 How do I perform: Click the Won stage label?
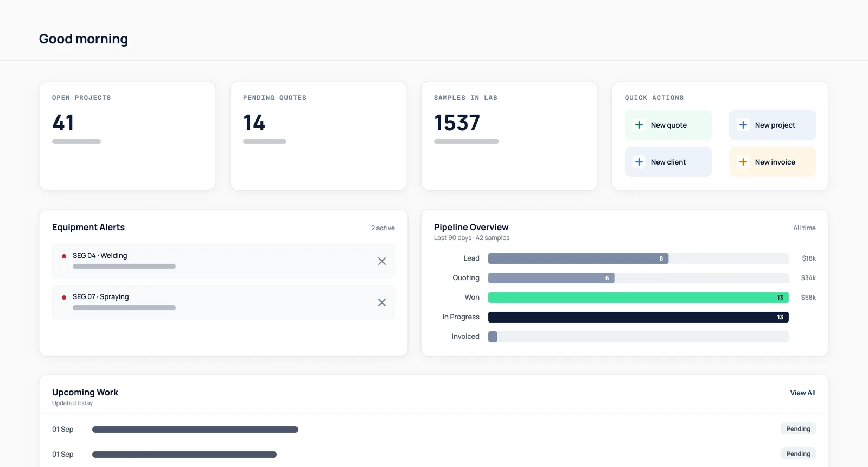pos(472,298)
